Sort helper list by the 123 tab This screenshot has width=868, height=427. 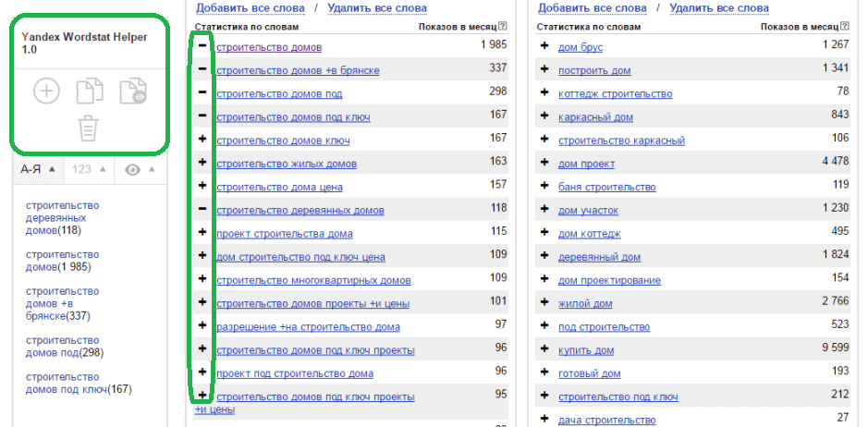[89, 169]
